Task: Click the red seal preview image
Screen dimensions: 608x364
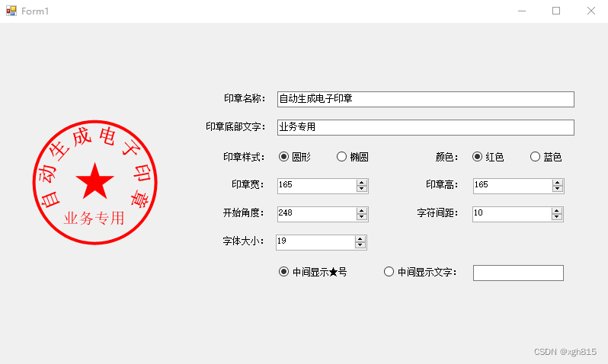Action: pos(95,182)
